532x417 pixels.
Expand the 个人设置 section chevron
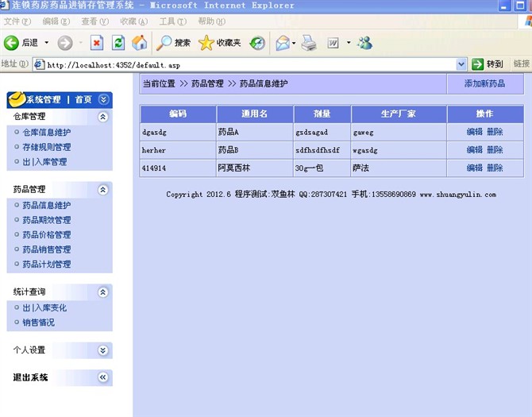click(x=102, y=350)
